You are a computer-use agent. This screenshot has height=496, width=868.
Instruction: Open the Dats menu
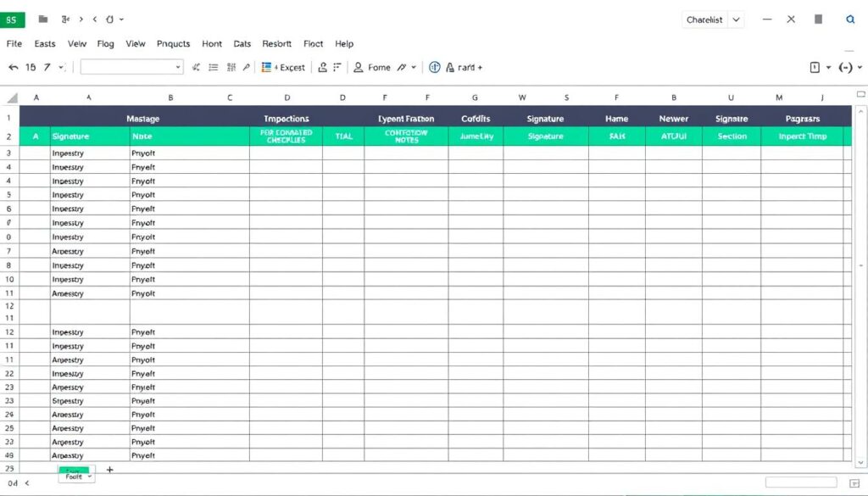point(242,43)
